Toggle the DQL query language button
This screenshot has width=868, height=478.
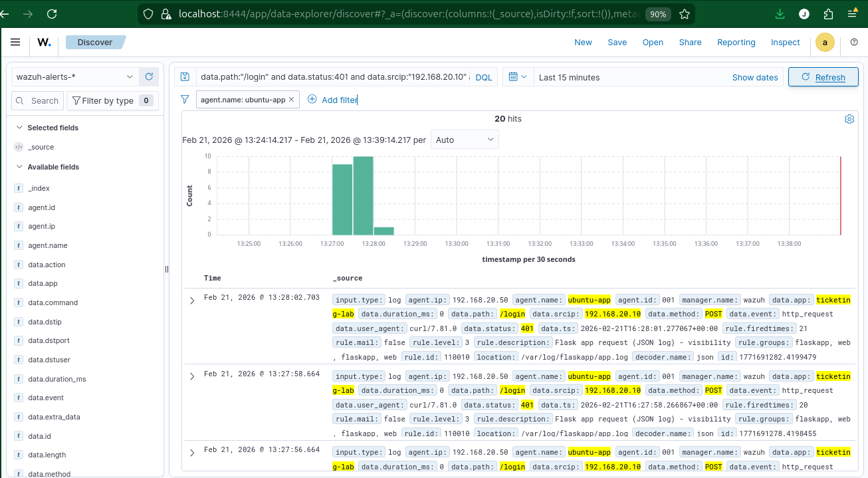pos(484,77)
